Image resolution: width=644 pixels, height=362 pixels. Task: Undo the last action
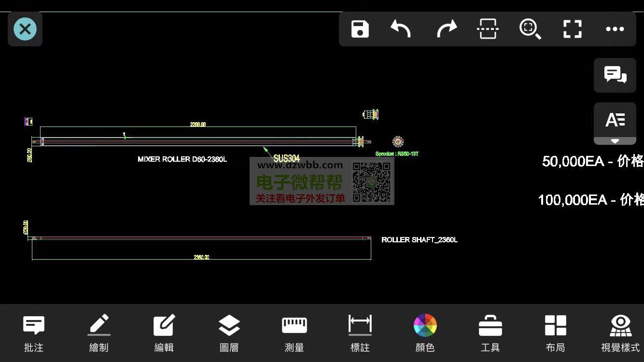tap(401, 29)
